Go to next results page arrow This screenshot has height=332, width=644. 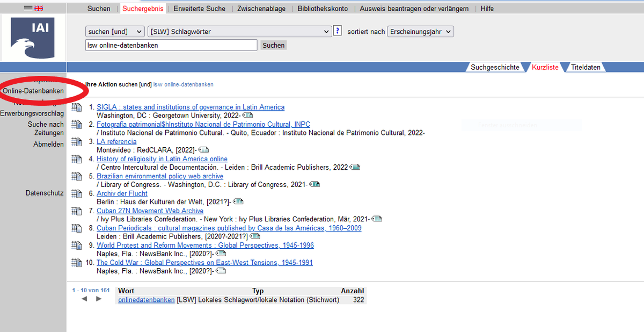pyautogui.click(x=98, y=299)
